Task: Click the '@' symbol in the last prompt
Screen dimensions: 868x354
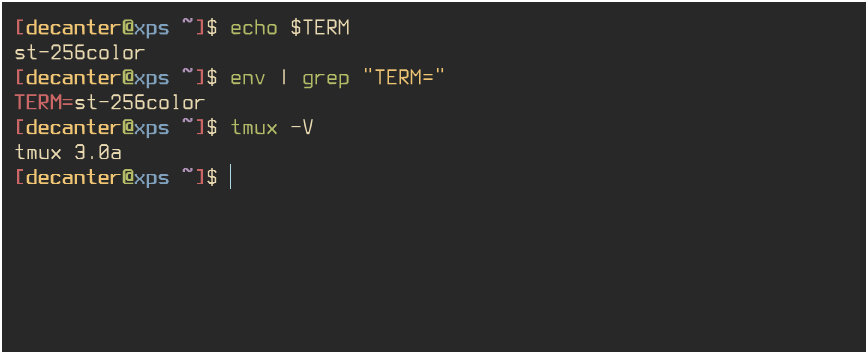Action: pos(128,178)
